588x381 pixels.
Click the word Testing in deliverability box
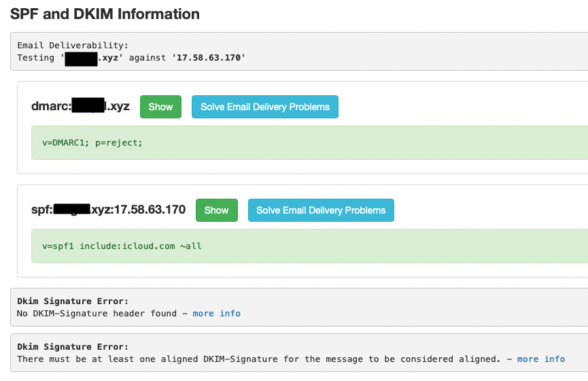point(36,58)
